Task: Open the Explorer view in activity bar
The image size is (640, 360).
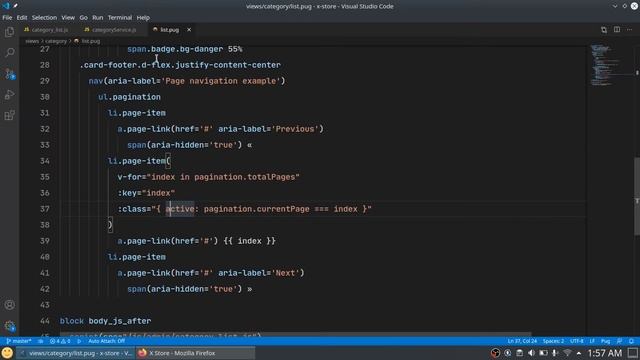Action: click(x=9, y=32)
